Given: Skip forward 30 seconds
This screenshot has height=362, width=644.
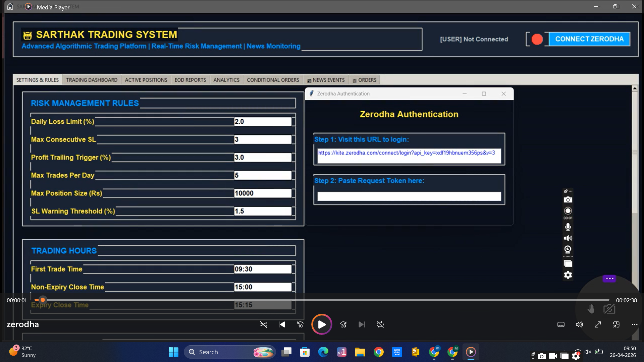Looking at the screenshot, I should (343, 324).
